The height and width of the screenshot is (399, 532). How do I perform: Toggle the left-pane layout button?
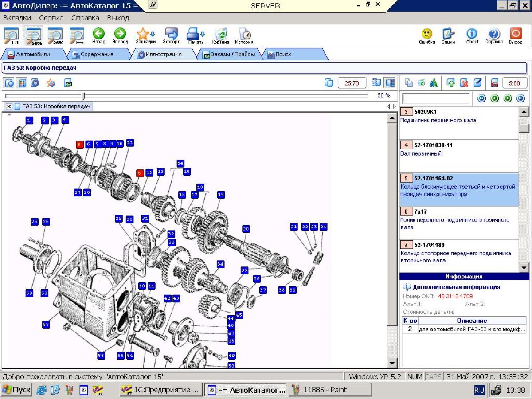click(377, 82)
